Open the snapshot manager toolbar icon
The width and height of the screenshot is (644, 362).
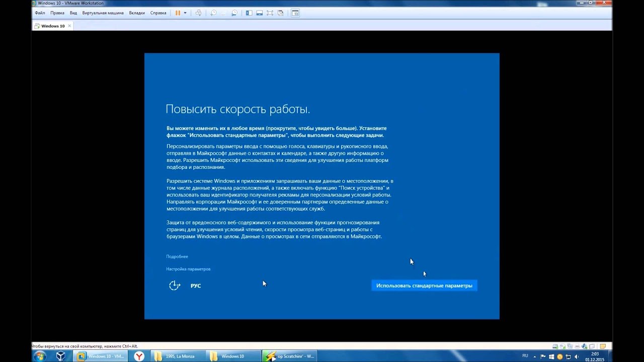(234, 13)
